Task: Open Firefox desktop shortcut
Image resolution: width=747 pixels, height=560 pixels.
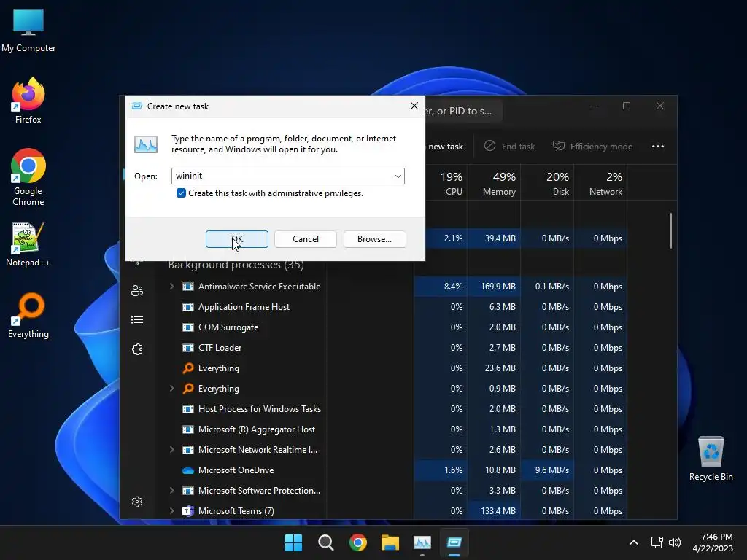Action: pos(28,101)
